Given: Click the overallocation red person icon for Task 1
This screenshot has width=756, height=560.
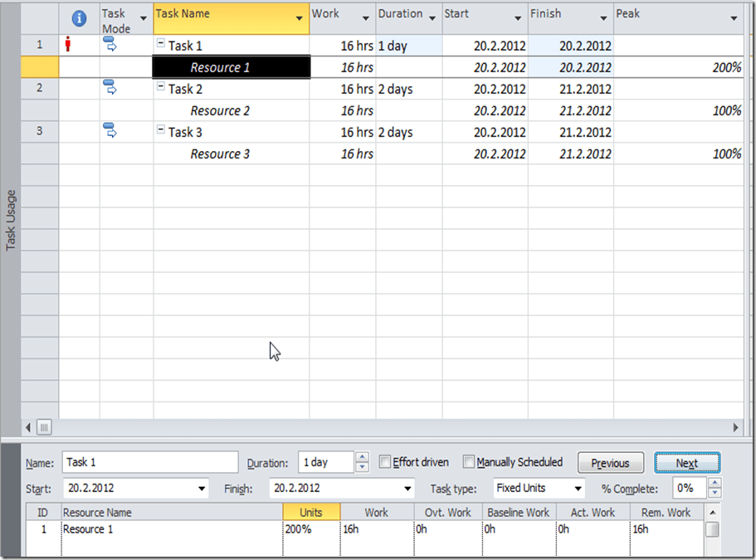Looking at the screenshot, I should pyautogui.click(x=68, y=45).
